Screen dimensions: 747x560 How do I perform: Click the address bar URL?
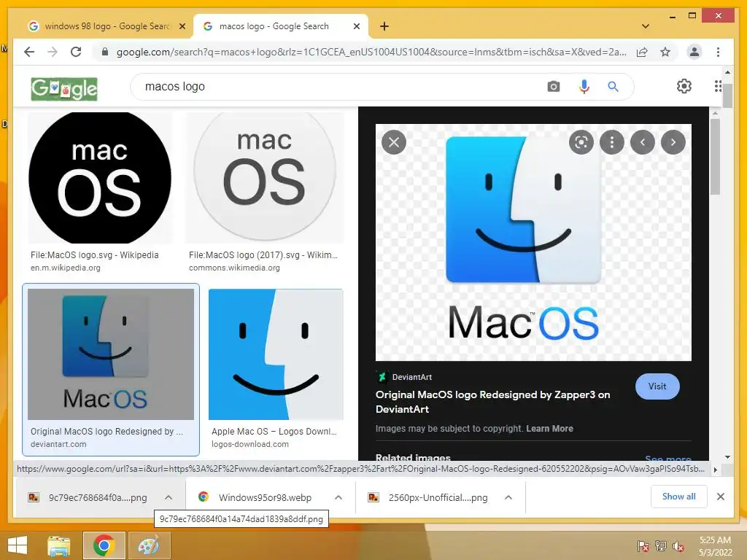pyautogui.click(x=371, y=52)
